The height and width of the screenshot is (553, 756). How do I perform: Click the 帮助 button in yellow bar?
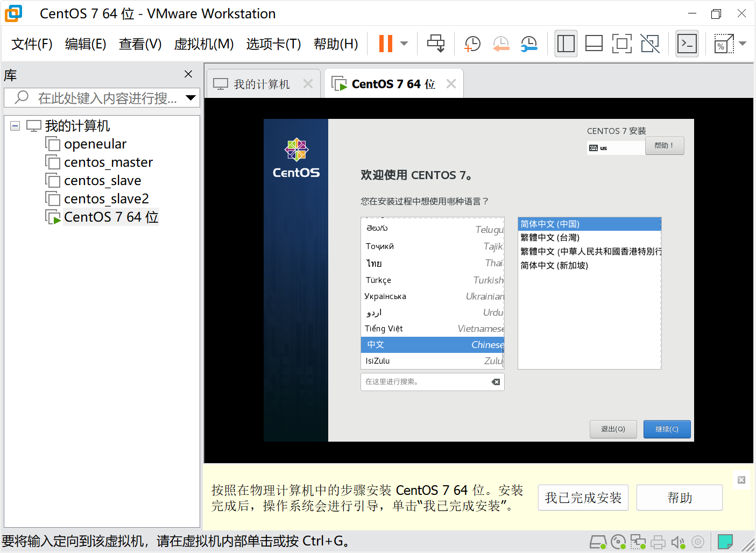click(680, 498)
